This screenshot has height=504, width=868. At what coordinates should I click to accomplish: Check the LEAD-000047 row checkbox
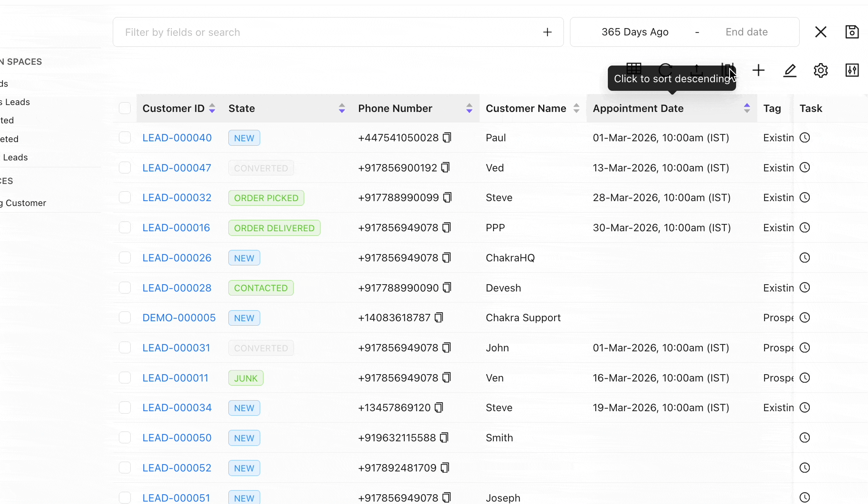click(125, 167)
